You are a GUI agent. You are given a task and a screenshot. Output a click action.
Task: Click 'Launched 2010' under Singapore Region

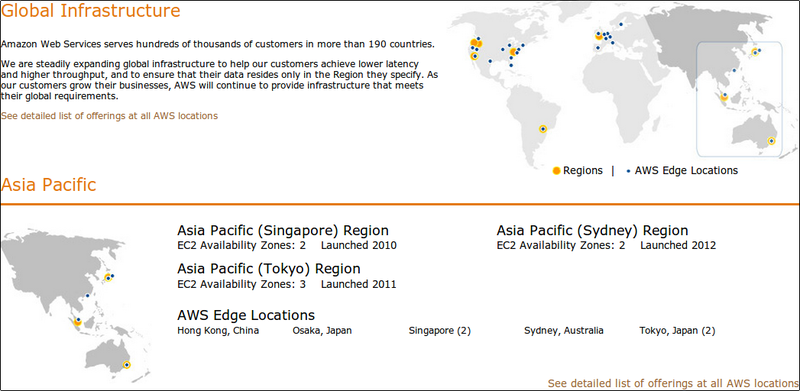(359, 246)
